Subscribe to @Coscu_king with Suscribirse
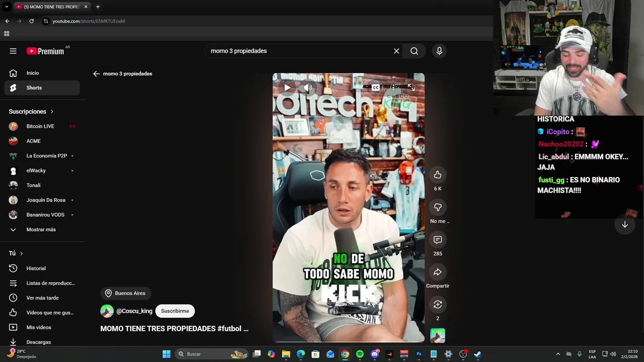644x362 pixels. pos(175,311)
